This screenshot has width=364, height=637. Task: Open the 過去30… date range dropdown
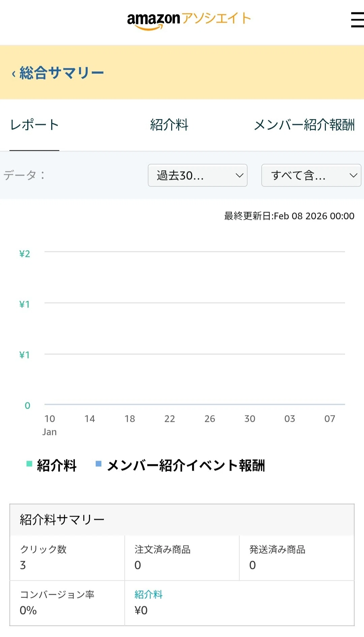click(x=198, y=175)
